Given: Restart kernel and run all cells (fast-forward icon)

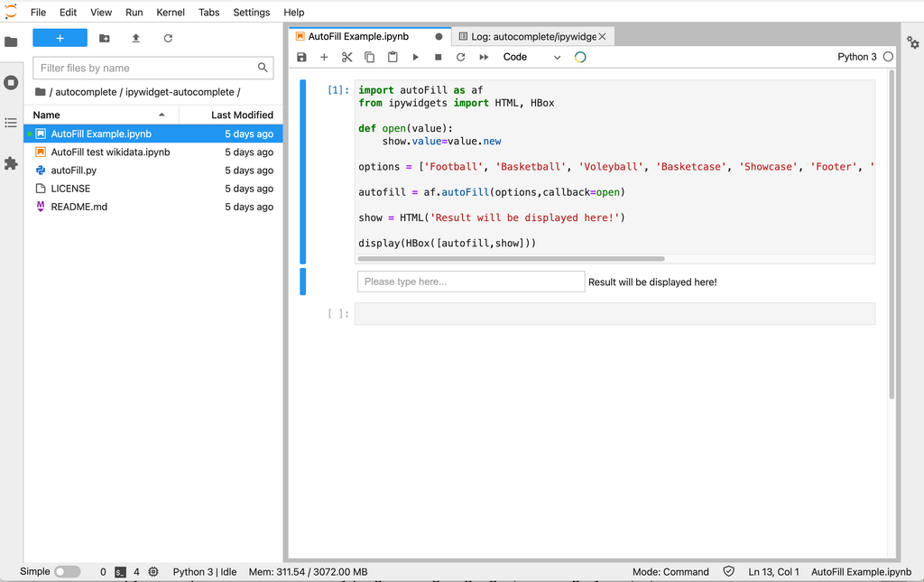Looking at the screenshot, I should click(x=484, y=57).
